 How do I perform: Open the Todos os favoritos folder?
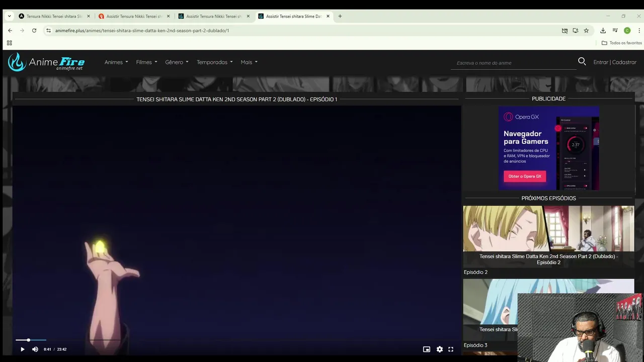(621, 43)
